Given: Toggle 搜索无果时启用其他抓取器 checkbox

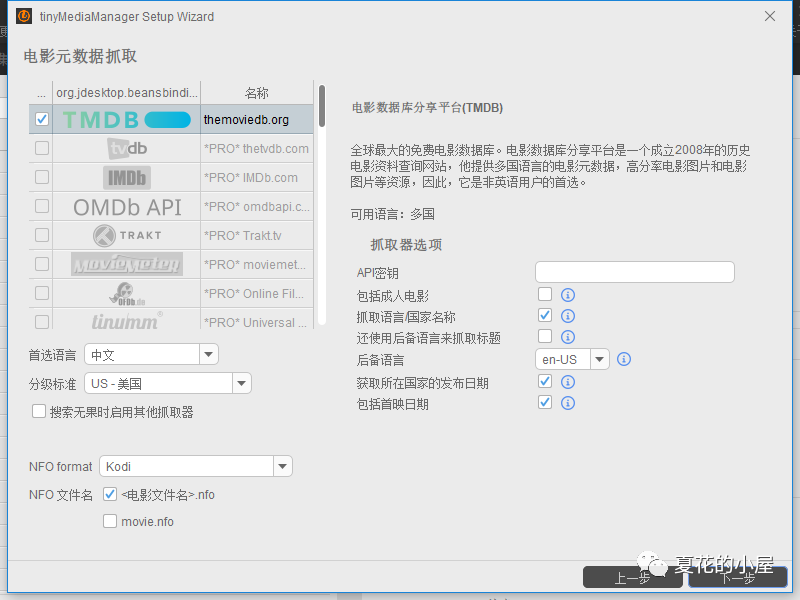Looking at the screenshot, I should [x=39, y=411].
